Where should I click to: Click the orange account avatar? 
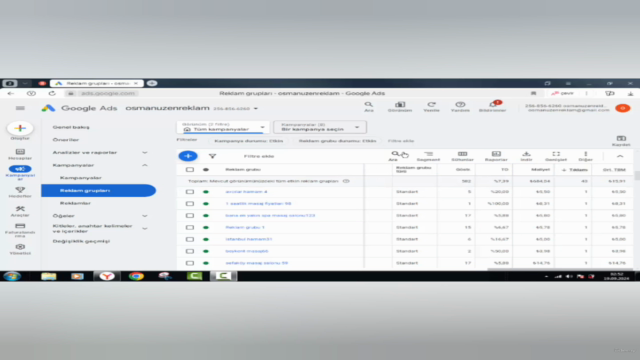[623, 108]
